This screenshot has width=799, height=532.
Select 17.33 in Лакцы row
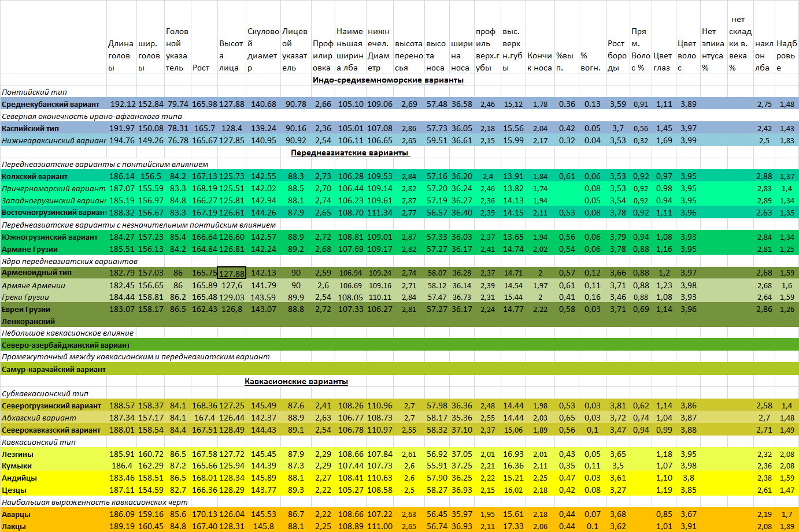coord(513,526)
